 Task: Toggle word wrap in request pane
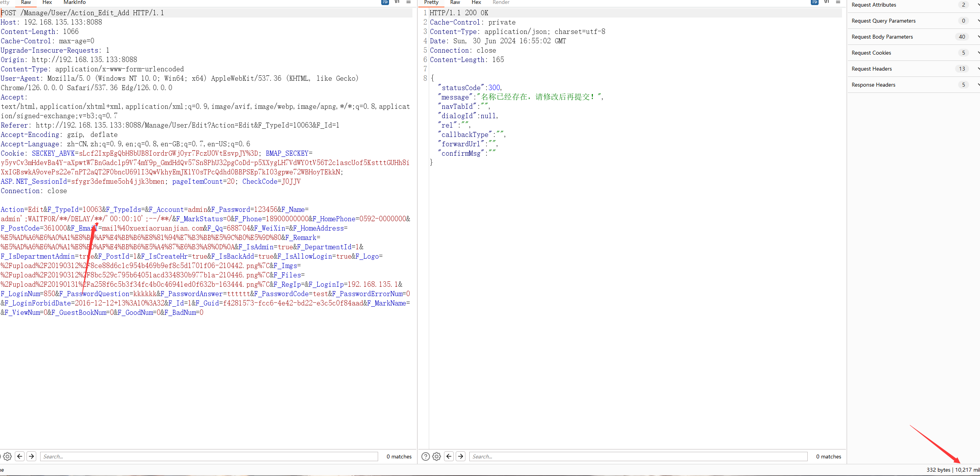click(385, 2)
